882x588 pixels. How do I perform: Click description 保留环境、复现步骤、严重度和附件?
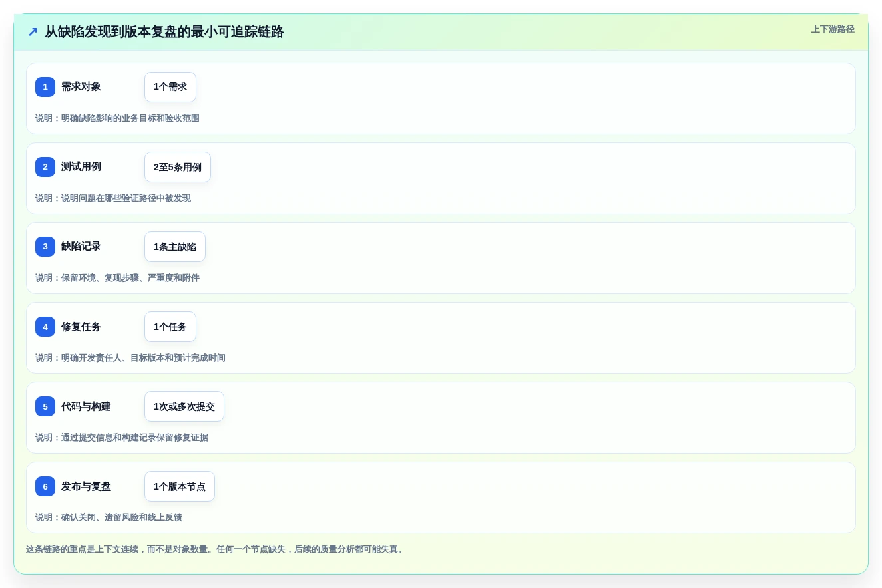[130, 278]
